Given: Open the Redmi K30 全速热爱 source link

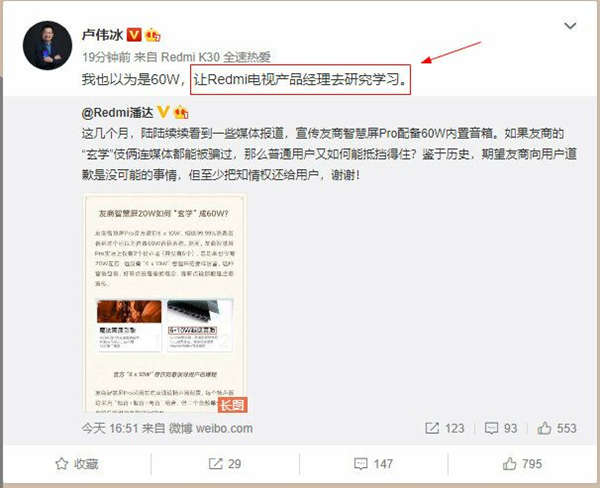Looking at the screenshot, I should click(x=216, y=57).
